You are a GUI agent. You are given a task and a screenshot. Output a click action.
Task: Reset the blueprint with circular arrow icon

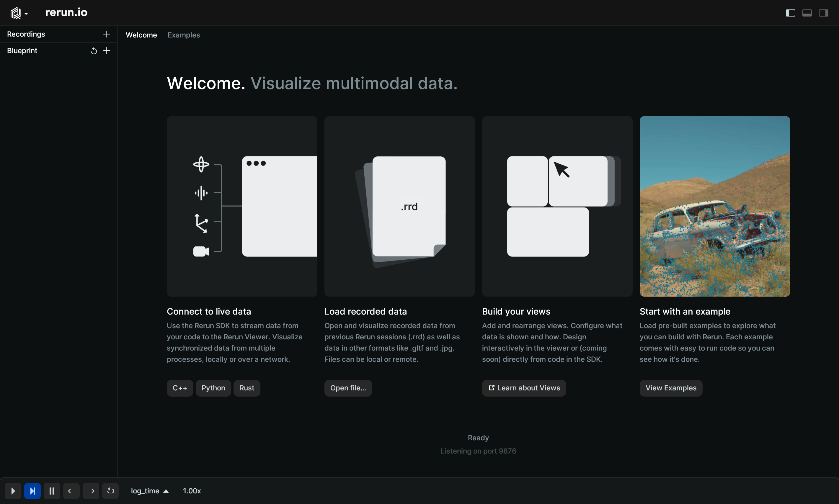[94, 51]
